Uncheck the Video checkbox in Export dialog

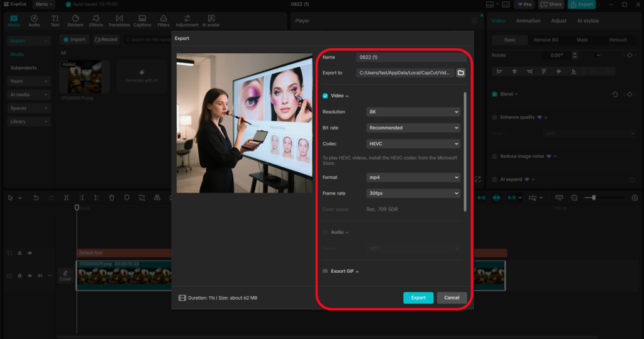coord(325,96)
